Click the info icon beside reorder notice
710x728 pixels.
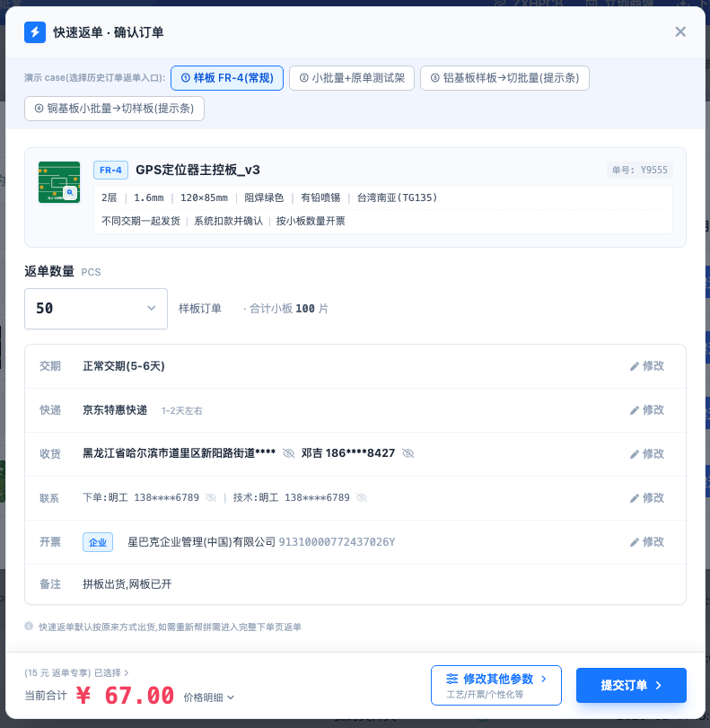point(29,627)
